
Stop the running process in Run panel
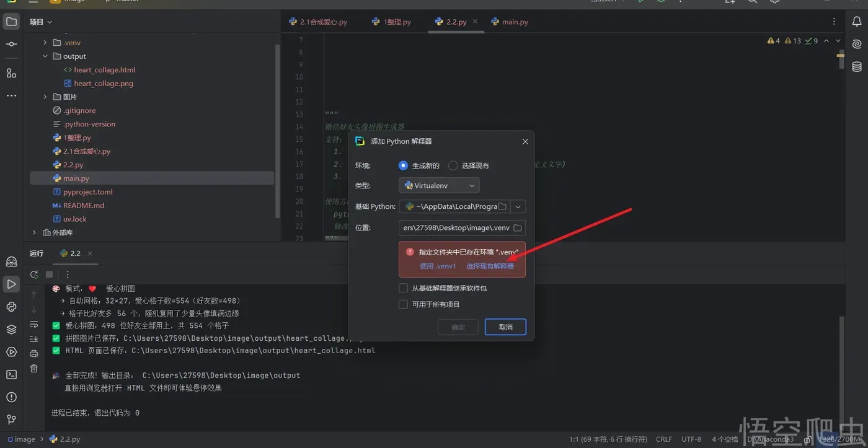coord(50,275)
